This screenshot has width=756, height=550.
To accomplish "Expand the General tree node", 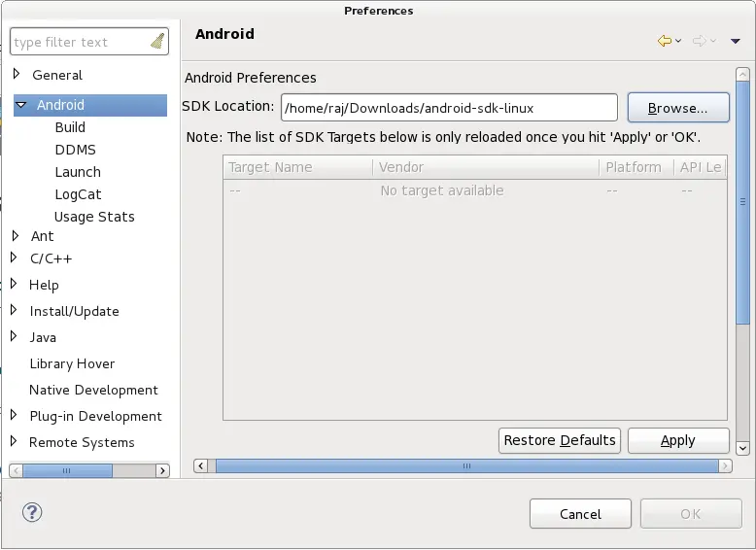I will 17,74.
